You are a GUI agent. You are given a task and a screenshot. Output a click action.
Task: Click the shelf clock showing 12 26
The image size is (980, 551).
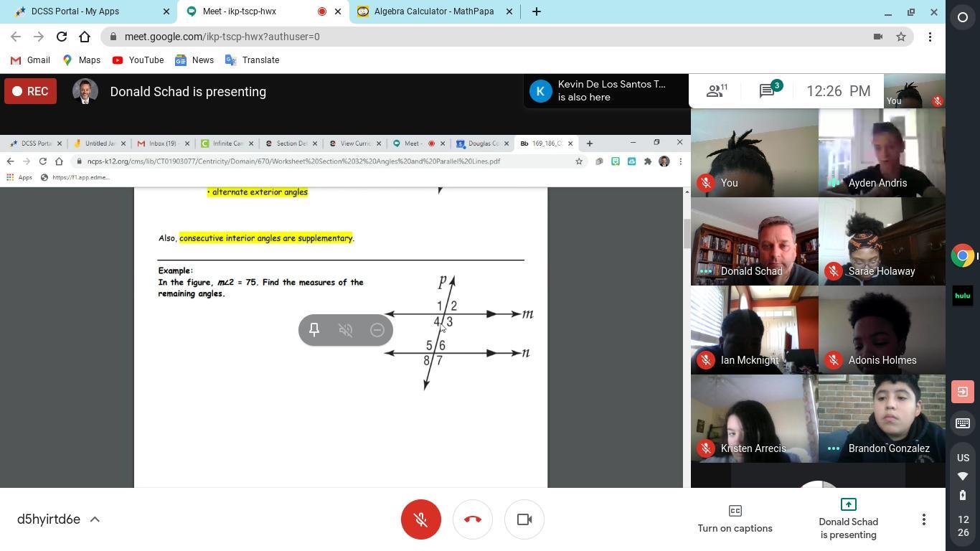(963, 526)
